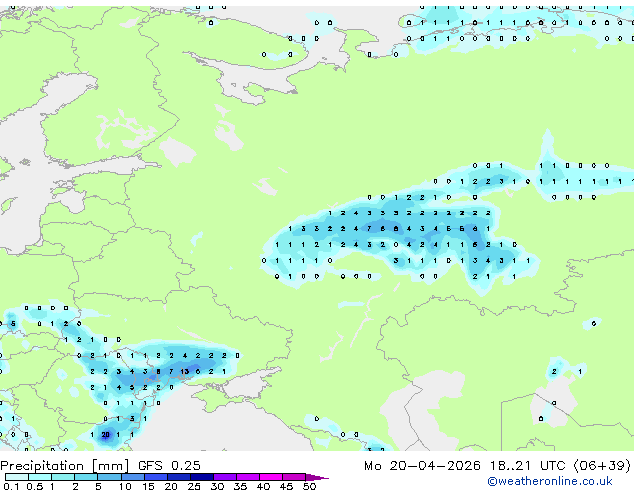The height and width of the screenshot is (490, 634).
Task: Select the legend swatch between 20 and 25
Action: [178, 477]
